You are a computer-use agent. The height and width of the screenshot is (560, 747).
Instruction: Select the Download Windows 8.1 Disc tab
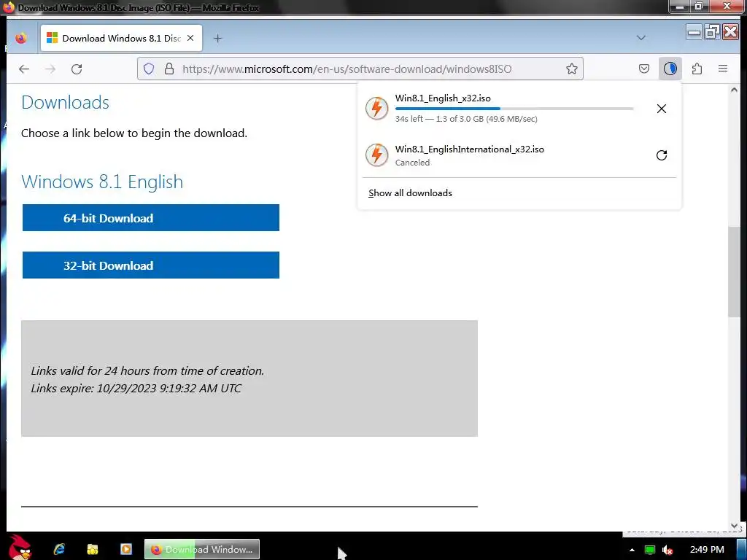(x=122, y=38)
